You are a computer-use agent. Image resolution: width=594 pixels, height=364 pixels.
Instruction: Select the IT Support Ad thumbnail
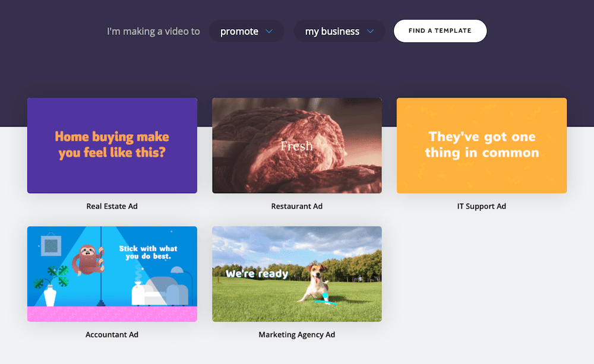481,145
